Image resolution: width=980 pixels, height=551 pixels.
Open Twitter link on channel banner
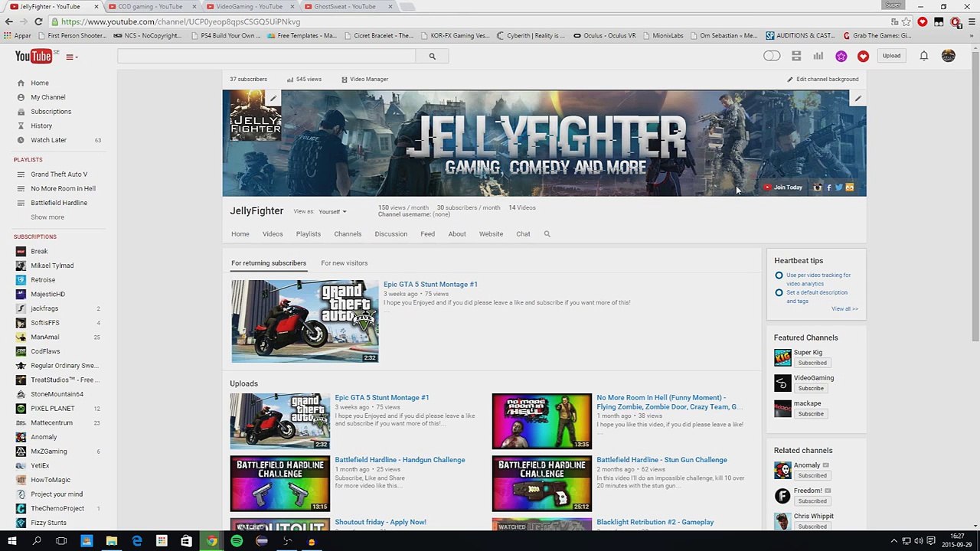click(838, 187)
